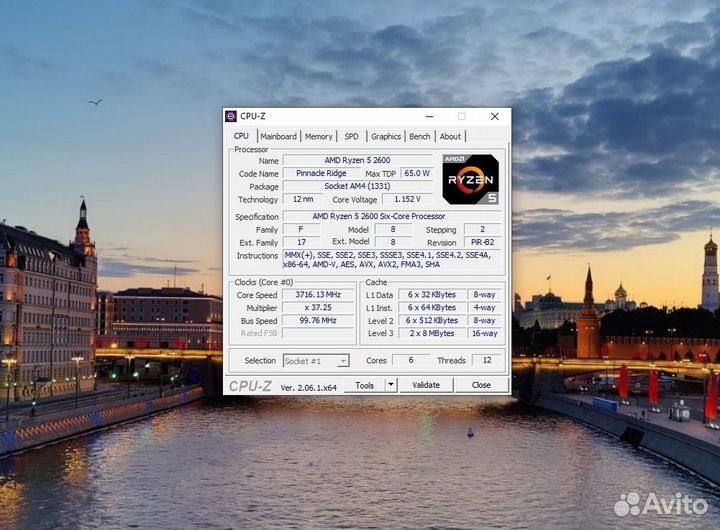720x530 pixels.
Task: Click the L1 Inst. 4-way associativity value
Action: pyautogui.click(x=484, y=307)
